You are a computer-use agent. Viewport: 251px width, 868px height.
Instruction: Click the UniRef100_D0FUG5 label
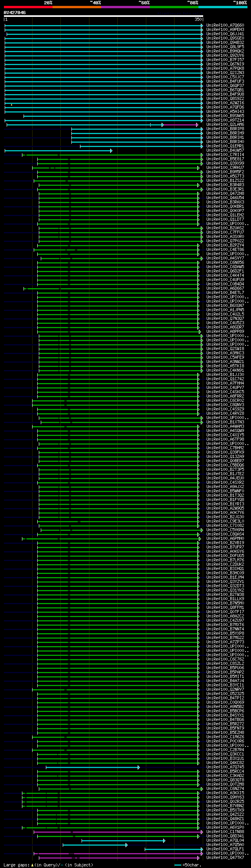click(225, 556)
